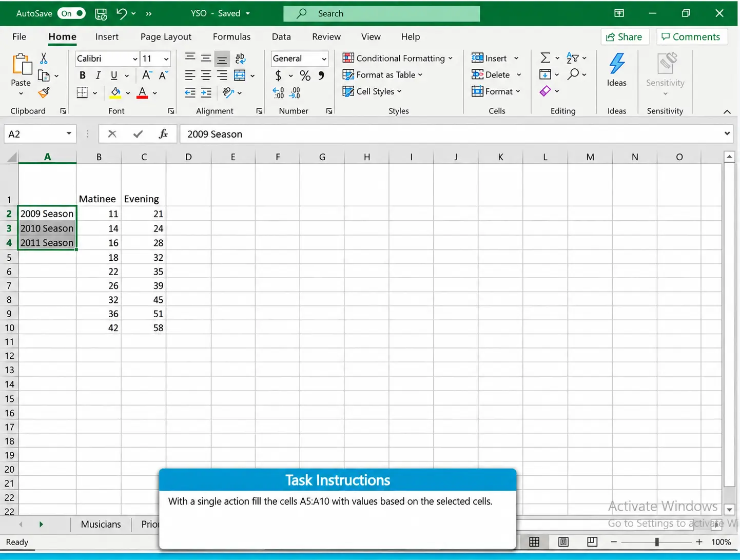Select the Musicians sheet tab
Viewport: 740px width, 560px height.
(101, 524)
